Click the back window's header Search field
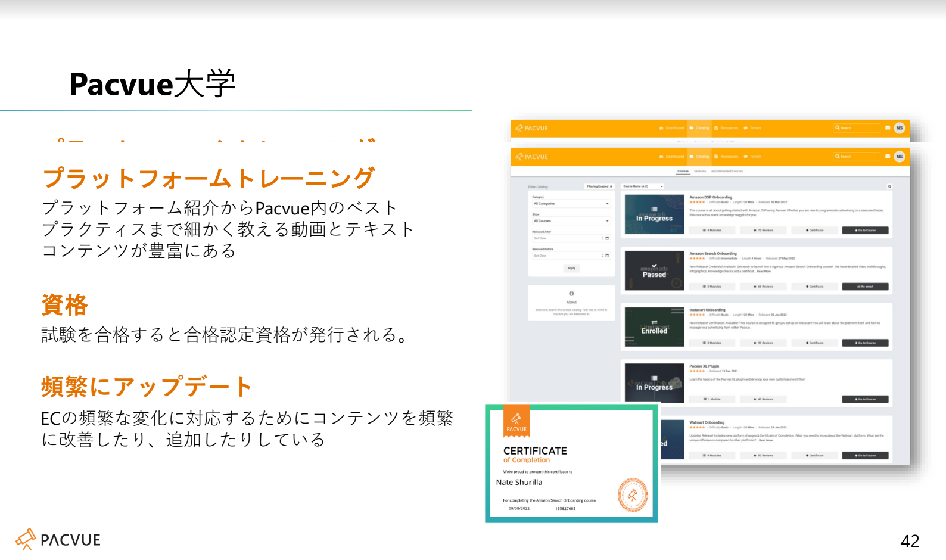Screen dimensions: 946x560 [857, 128]
